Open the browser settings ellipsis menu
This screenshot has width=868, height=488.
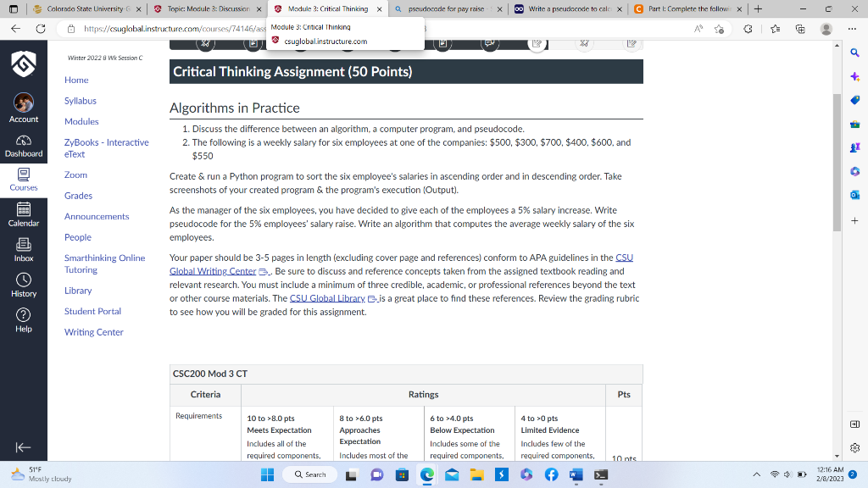click(x=853, y=28)
